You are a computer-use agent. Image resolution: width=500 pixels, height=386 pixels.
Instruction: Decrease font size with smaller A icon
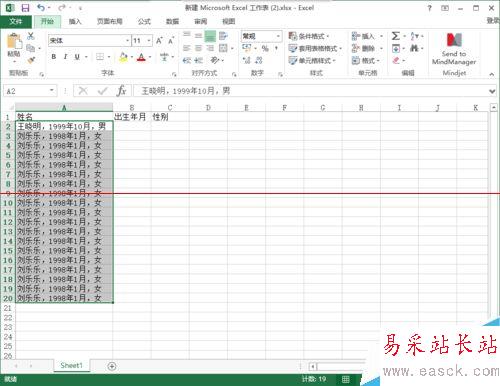pyautogui.click(x=171, y=40)
